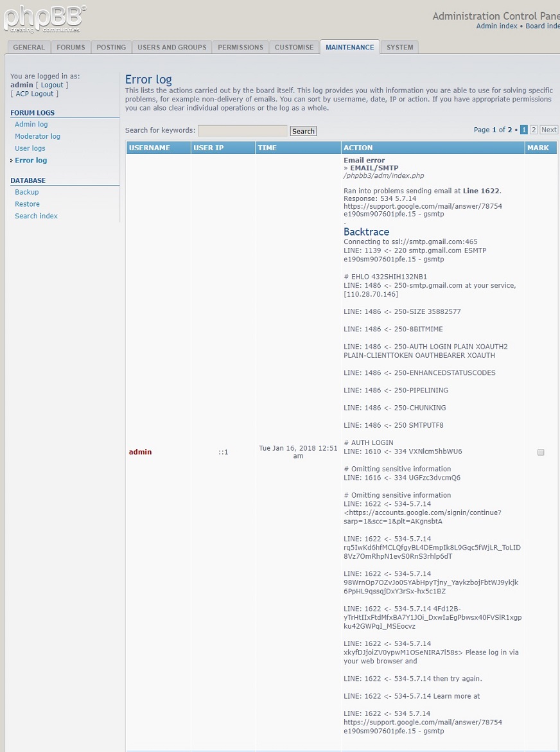Click the phpBB logo

(x=45, y=19)
